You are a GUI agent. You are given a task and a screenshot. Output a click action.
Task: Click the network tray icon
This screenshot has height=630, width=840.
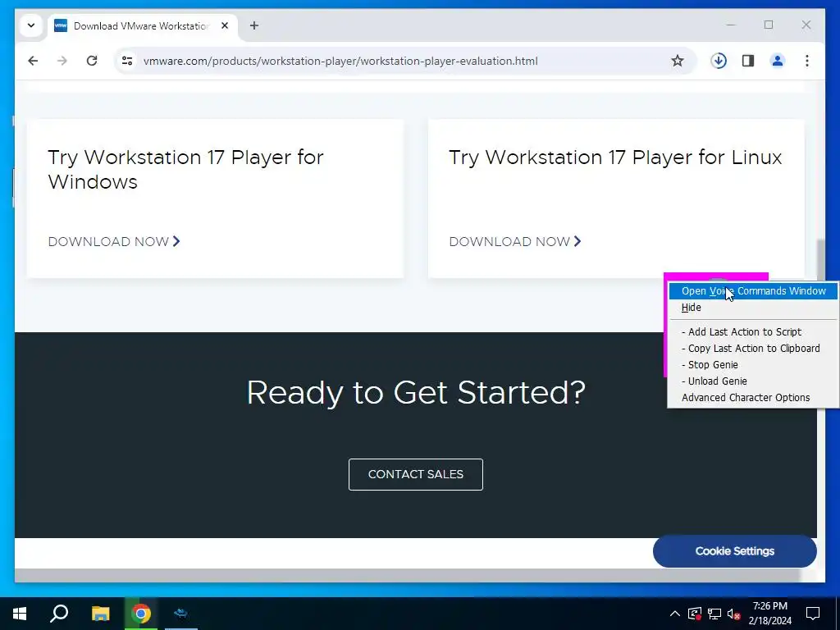[714, 614]
